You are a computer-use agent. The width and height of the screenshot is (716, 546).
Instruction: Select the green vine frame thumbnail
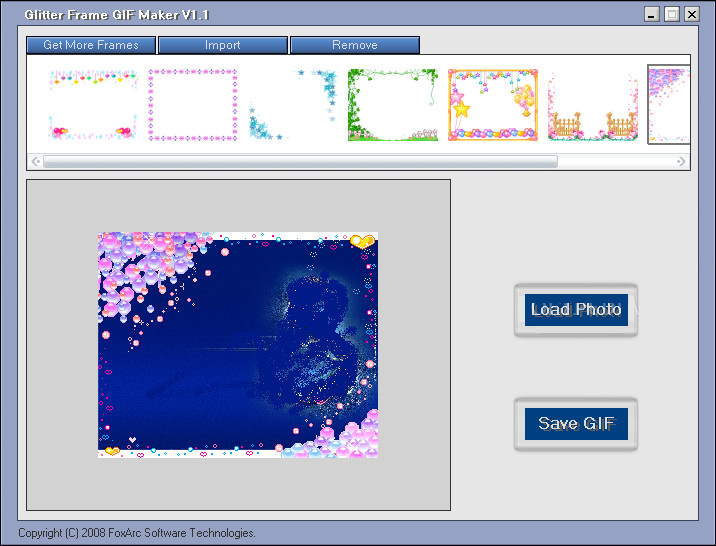pos(393,105)
